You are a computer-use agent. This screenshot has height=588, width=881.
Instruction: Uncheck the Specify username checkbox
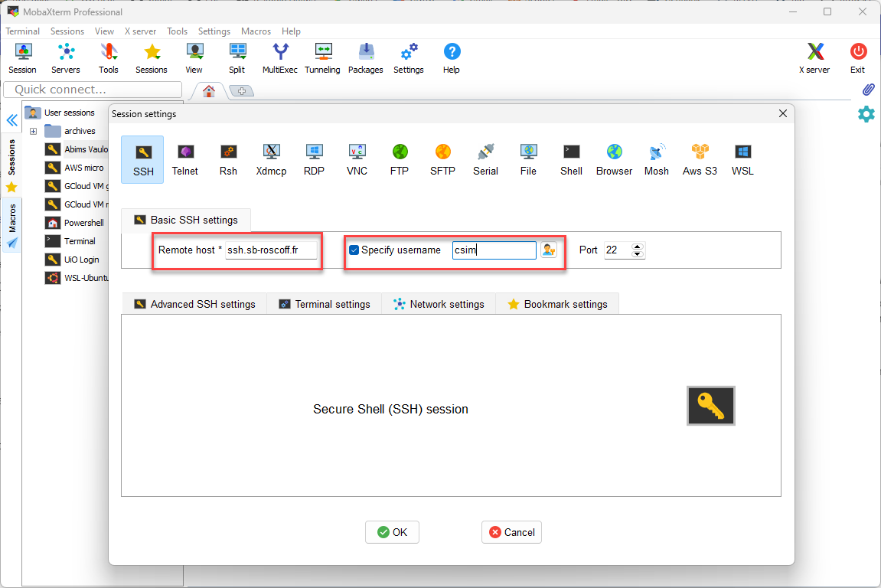coord(354,250)
